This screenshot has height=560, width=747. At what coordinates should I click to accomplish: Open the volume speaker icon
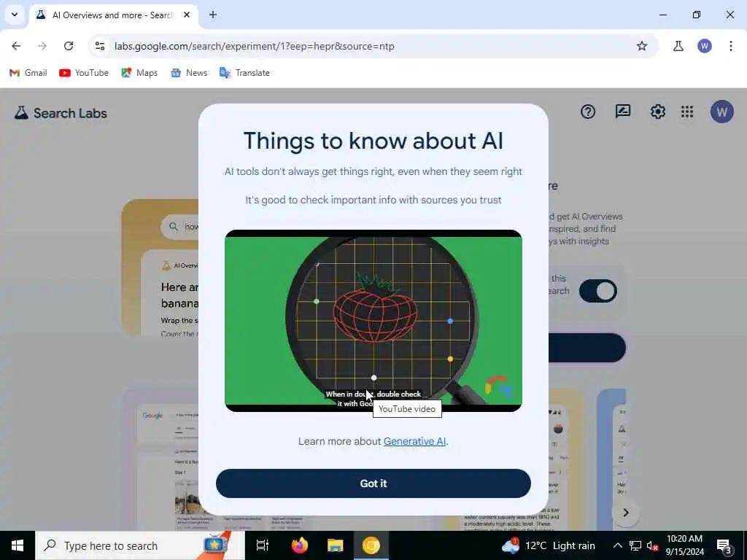[652, 545]
